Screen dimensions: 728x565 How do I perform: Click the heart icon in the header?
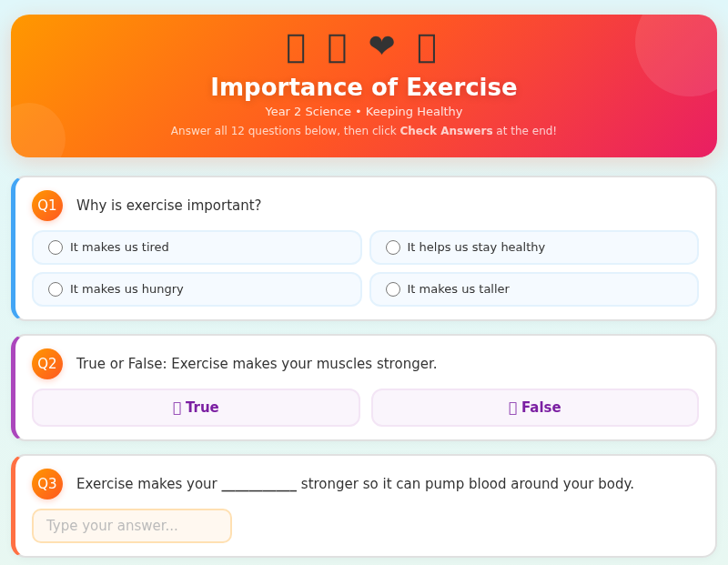pos(381,45)
